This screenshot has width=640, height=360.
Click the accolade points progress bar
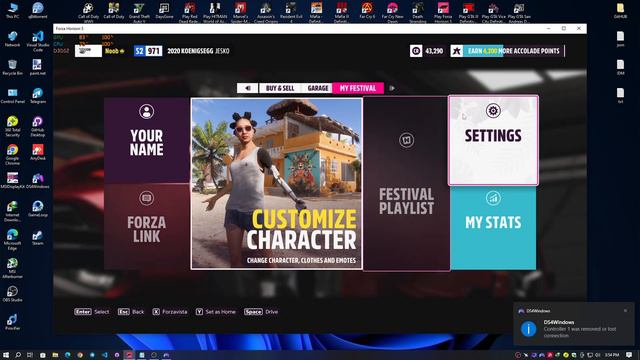(513, 51)
